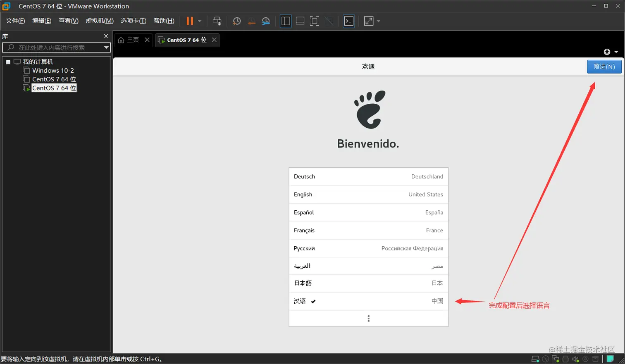Choose Русский language option
625x364 pixels.
point(368,248)
